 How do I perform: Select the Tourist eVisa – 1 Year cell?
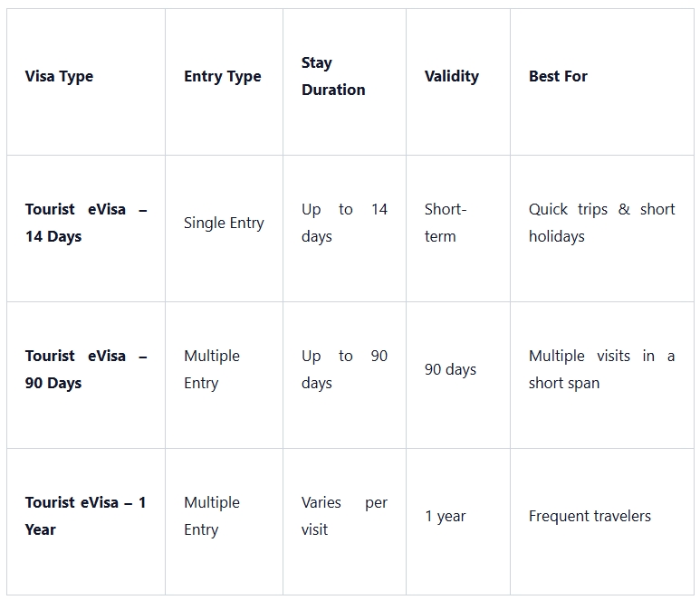(x=85, y=516)
